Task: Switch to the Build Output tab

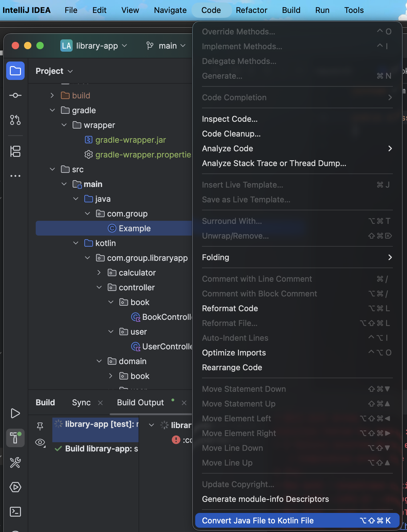Action: 140,403
